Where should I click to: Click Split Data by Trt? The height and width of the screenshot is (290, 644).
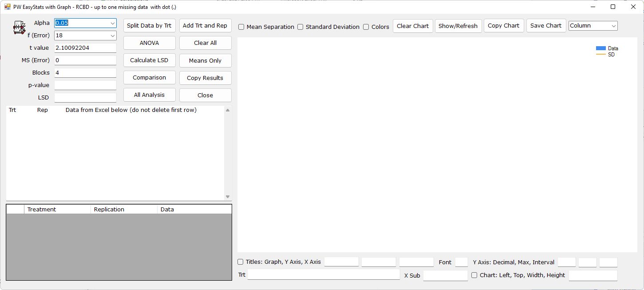pos(149,25)
